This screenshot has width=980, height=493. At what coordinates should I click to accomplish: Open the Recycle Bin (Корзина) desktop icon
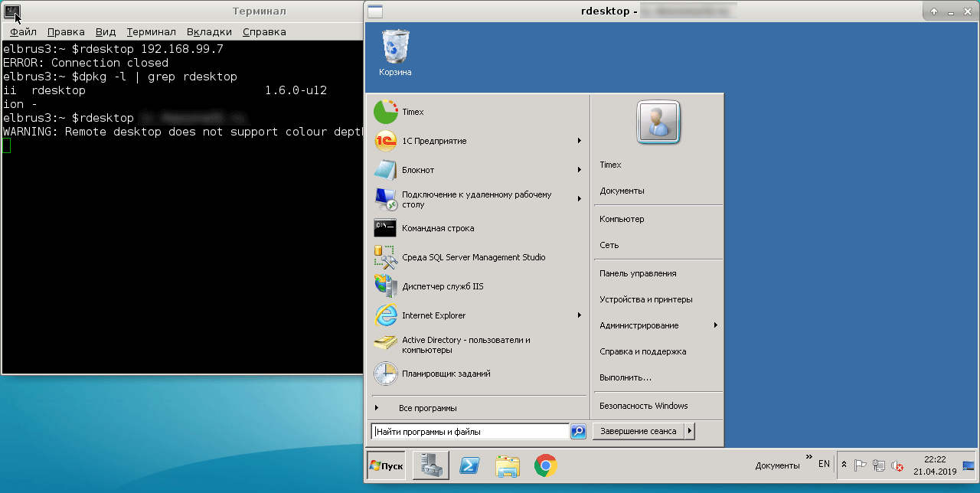click(x=395, y=51)
